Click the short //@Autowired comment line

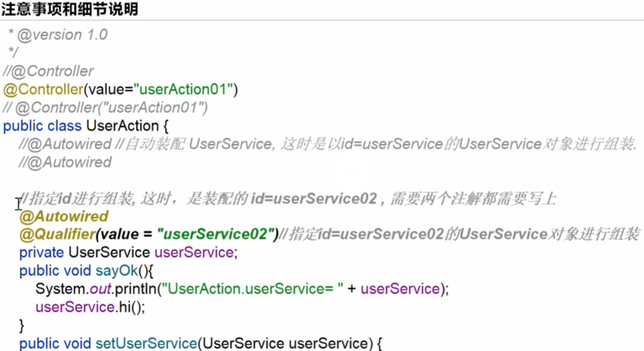(x=65, y=162)
